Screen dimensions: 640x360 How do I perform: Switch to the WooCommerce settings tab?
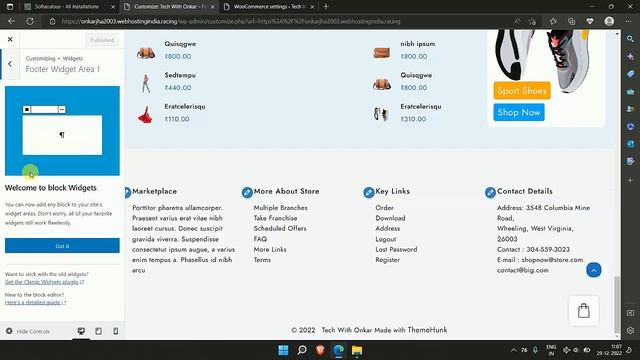(x=269, y=7)
